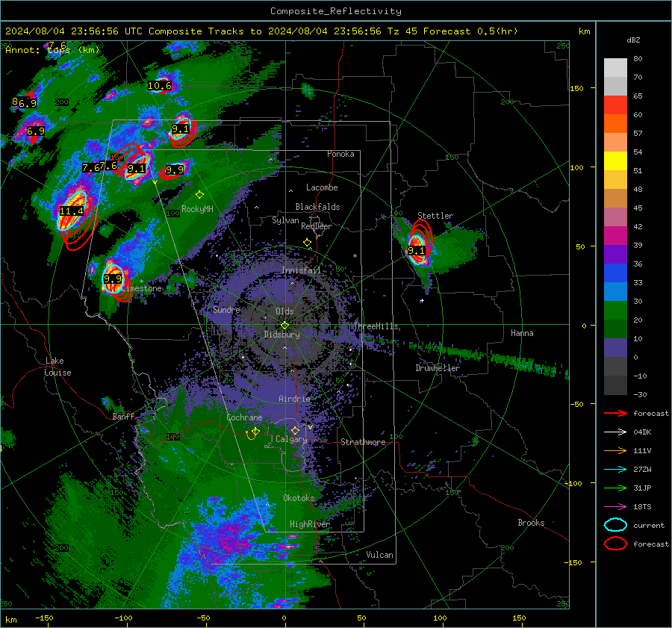Click the 'km' unit label at bottom left
Screen dimensions: 672x628
coord(10,620)
